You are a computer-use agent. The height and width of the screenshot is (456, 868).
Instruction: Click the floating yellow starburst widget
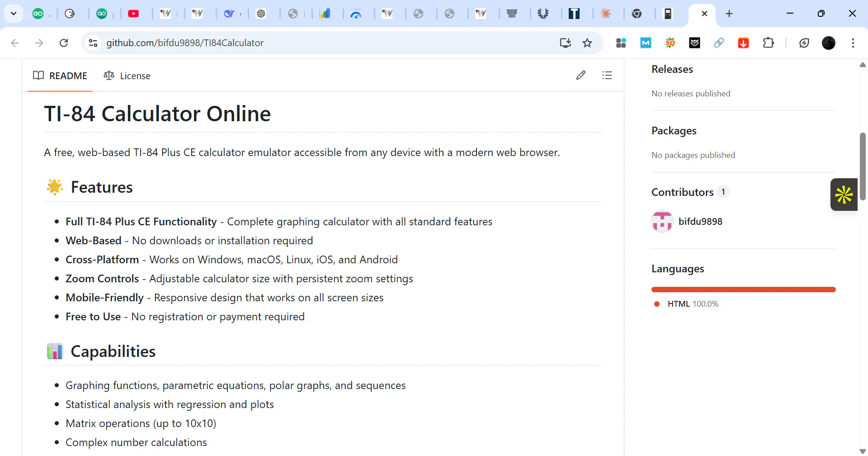click(x=844, y=195)
